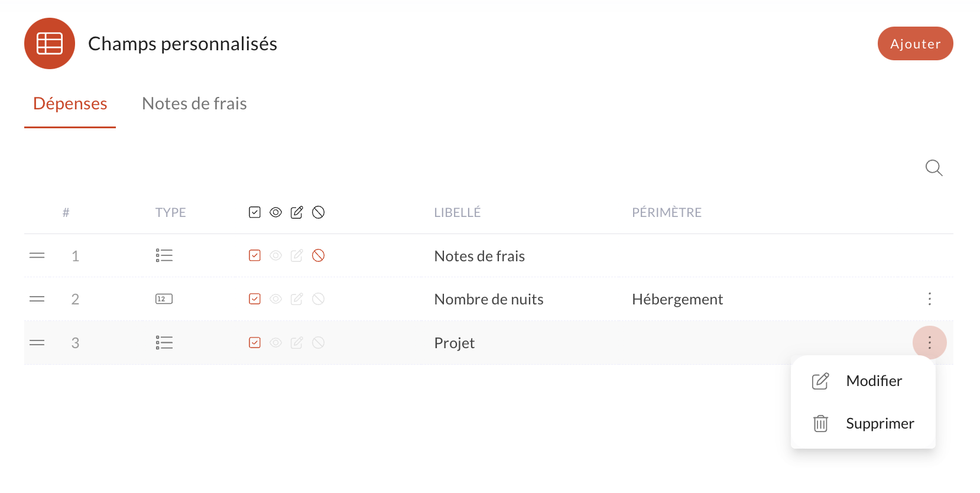Toggle visibility eye for Nombre de nuits

pos(275,299)
